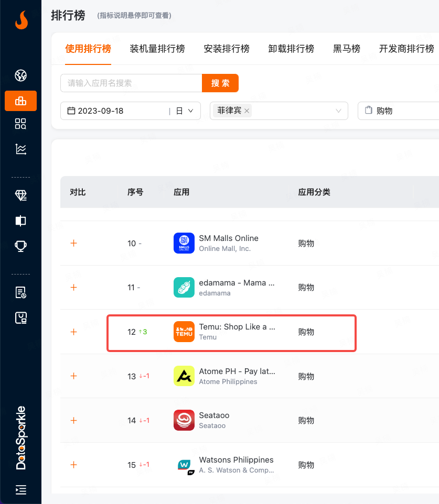Add Atome PH to comparison with plus

point(74,376)
